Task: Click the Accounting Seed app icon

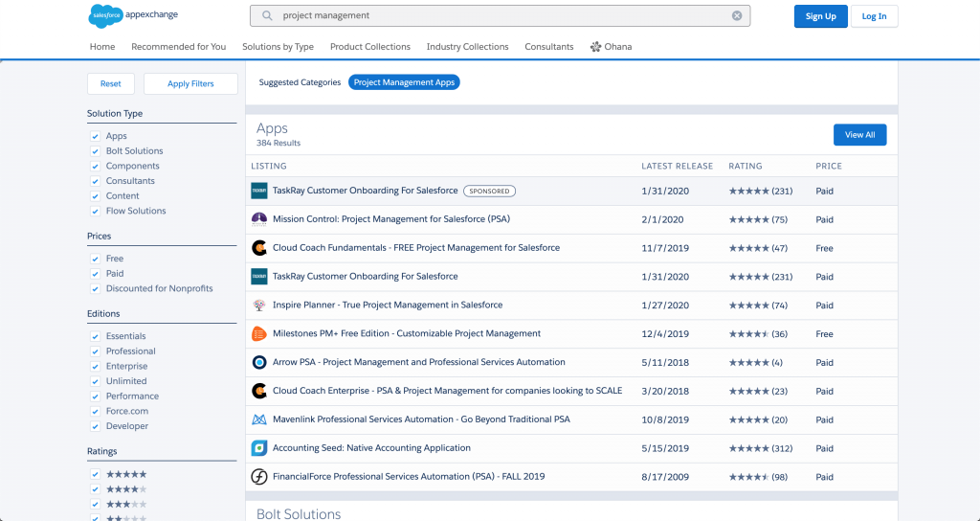Action: click(x=259, y=448)
